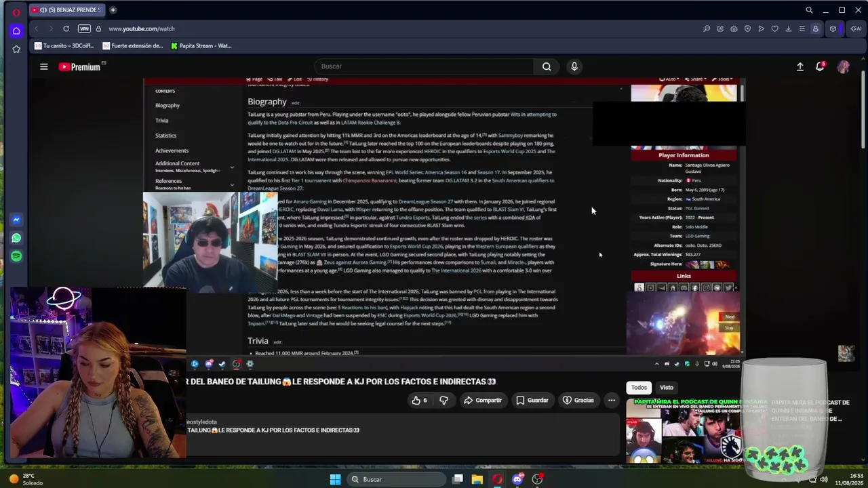Like the video with thumbs up
Image resolution: width=868 pixels, height=488 pixels.
(419, 401)
